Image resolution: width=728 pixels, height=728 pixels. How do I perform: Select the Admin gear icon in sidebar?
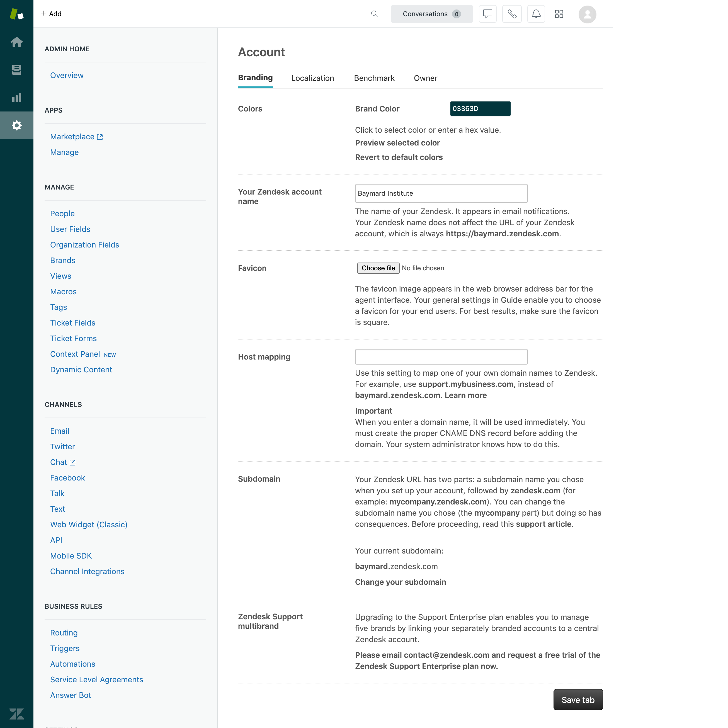(16, 125)
